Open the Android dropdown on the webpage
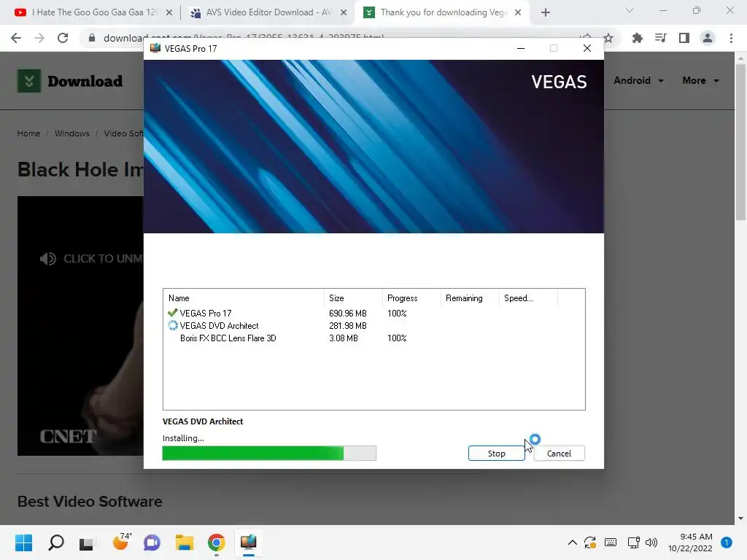 (x=638, y=80)
